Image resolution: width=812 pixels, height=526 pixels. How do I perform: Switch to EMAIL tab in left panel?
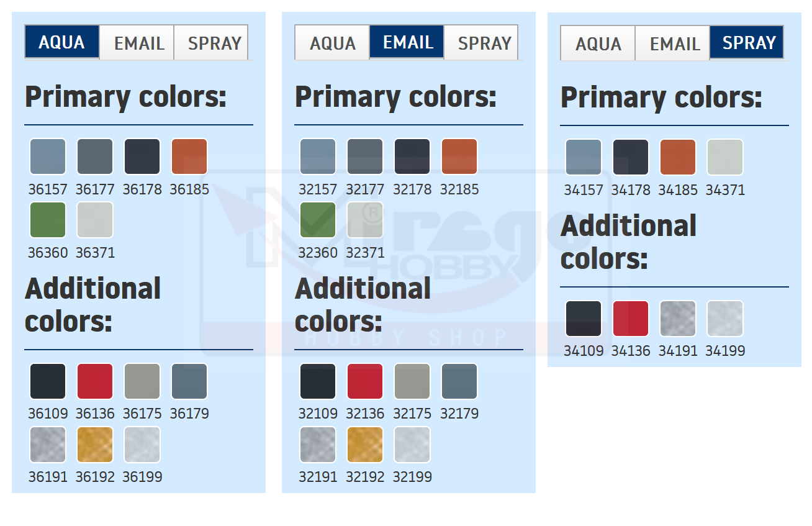(x=137, y=43)
